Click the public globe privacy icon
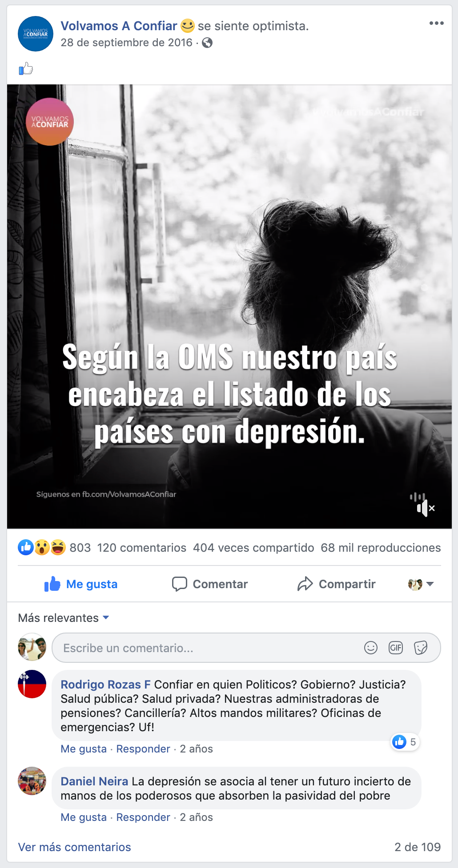The height and width of the screenshot is (868, 458). pyautogui.click(x=207, y=43)
